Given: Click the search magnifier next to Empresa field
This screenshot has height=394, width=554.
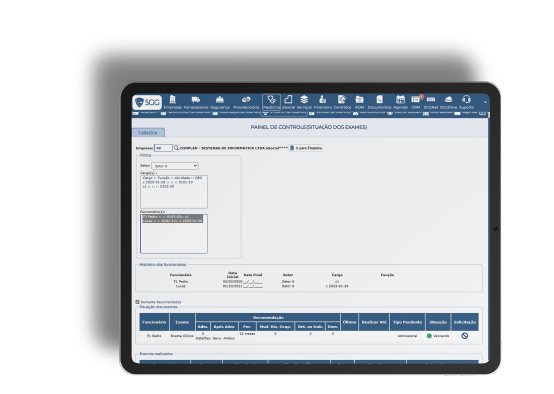Looking at the screenshot, I should pos(176,148).
